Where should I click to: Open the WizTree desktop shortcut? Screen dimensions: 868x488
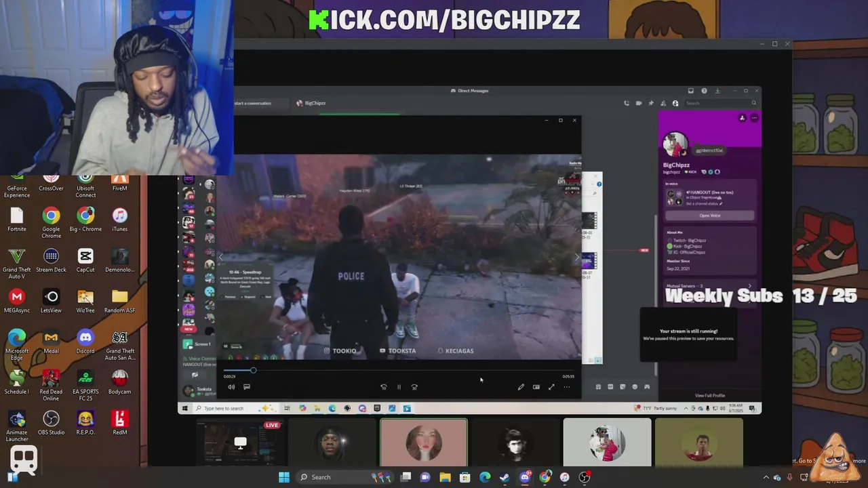(x=85, y=301)
